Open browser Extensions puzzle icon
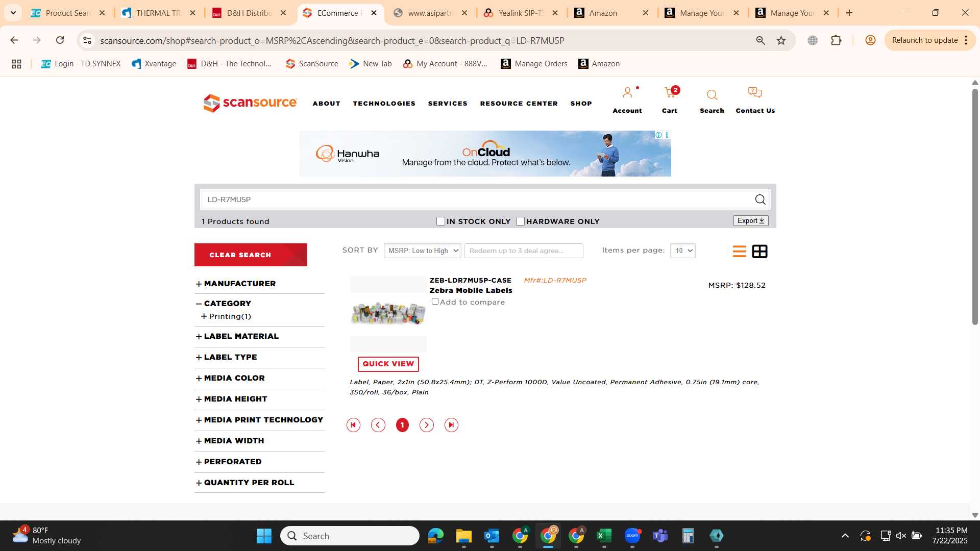 [x=836, y=40]
